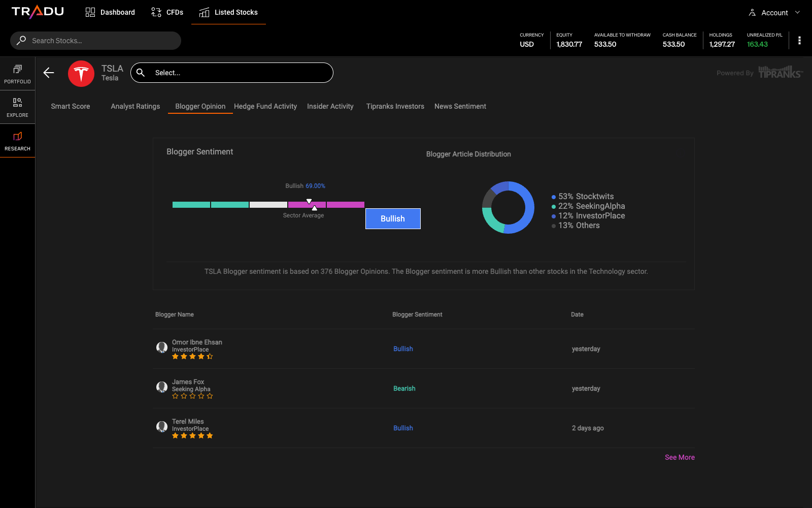This screenshot has width=812, height=508.
Task: Click the sentiment bar gauge
Action: 268,205
